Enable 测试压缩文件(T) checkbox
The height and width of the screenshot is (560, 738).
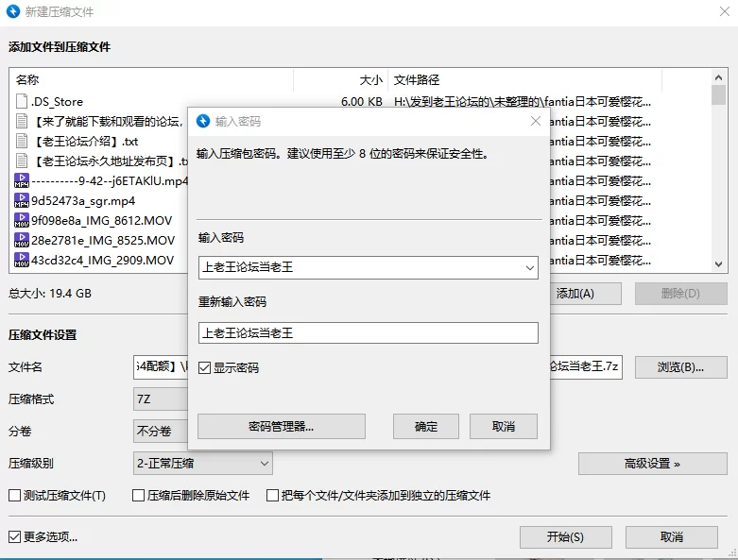coord(14,496)
